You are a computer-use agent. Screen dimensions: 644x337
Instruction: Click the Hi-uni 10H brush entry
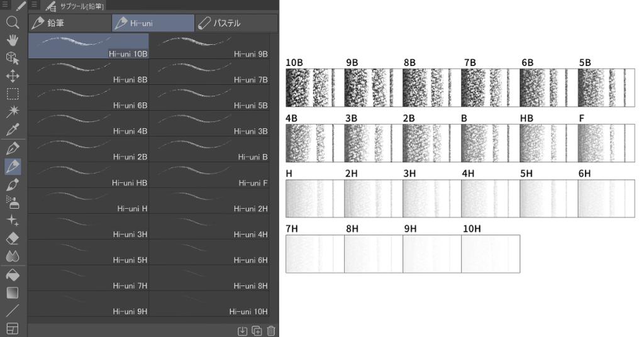pos(209,304)
